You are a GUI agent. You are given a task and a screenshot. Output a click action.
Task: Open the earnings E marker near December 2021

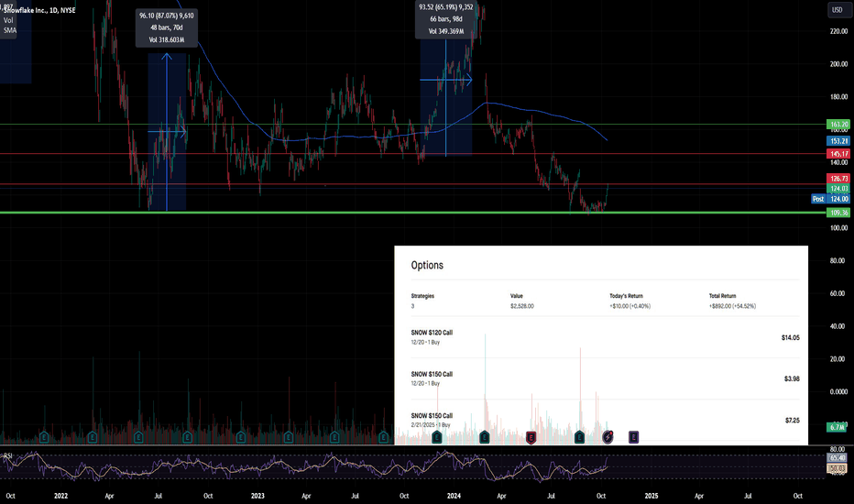coord(44,437)
